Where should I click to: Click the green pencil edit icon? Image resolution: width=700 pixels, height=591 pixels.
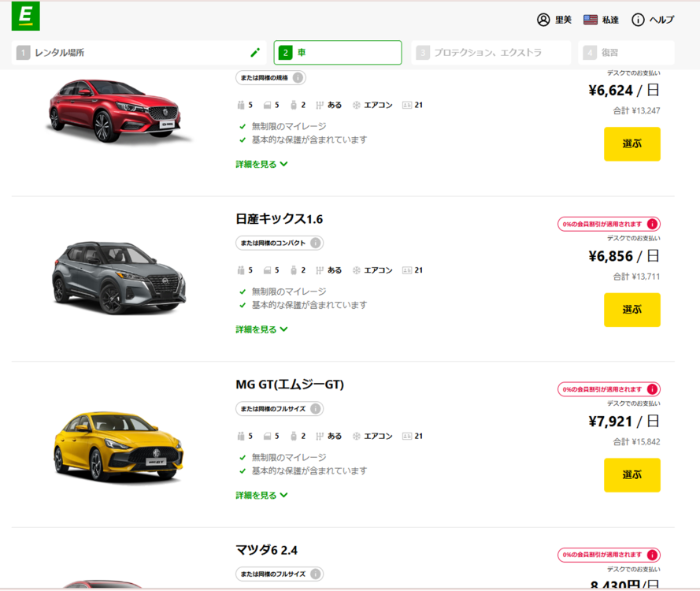point(254,53)
